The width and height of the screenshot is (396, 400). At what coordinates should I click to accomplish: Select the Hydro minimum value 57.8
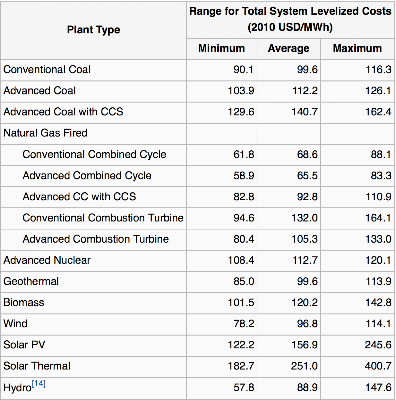244,387
